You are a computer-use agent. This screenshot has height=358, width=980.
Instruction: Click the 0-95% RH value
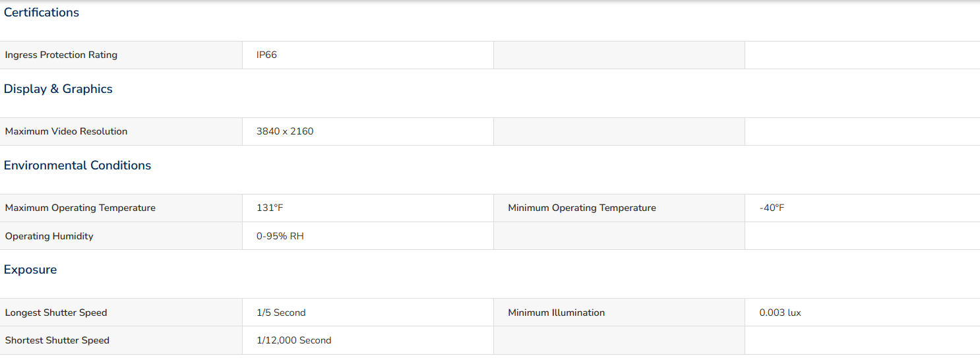point(280,237)
